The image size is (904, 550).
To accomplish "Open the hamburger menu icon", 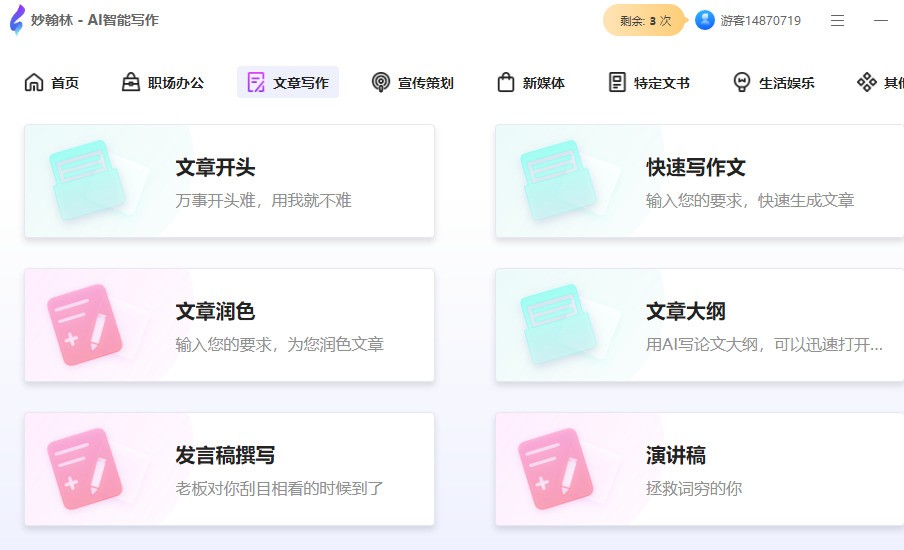I will 837,21.
